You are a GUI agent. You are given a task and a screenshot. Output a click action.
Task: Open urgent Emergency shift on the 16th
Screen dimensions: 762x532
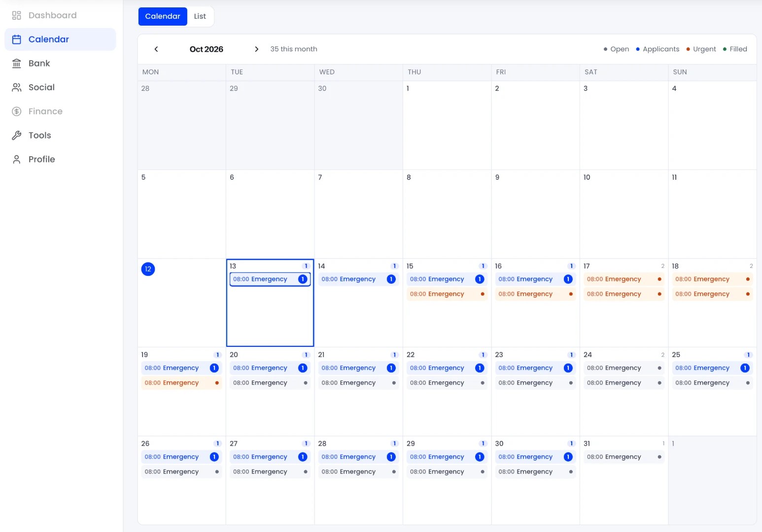pyautogui.click(x=535, y=294)
